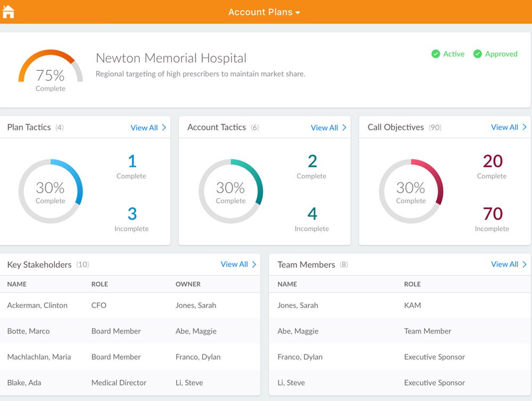The height and width of the screenshot is (401, 532).
Task: Open View All for Key Stakeholders
Action: tap(234, 264)
